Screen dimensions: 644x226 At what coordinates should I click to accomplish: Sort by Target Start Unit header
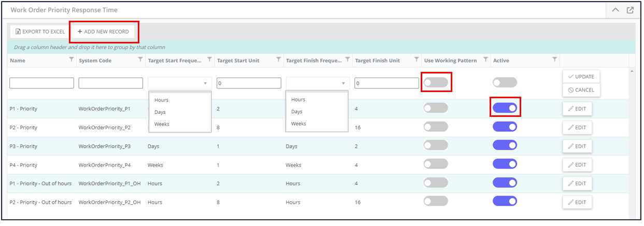tap(238, 61)
